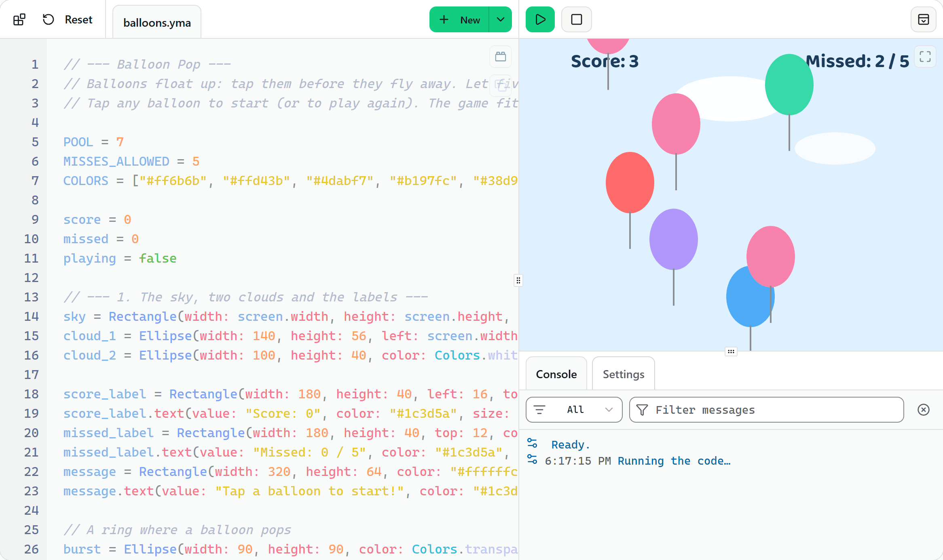943x560 pixels.
Task: Click the playing = false line
Action: pyautogui.click(x=120, y=258)
